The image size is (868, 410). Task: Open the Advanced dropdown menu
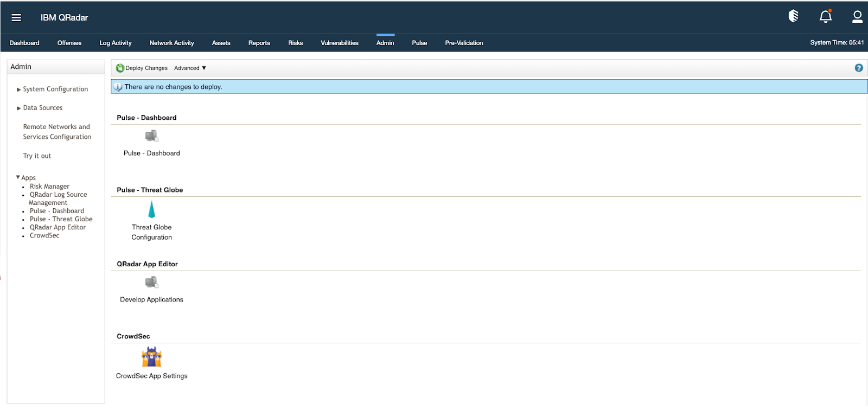tap(190, 68)
